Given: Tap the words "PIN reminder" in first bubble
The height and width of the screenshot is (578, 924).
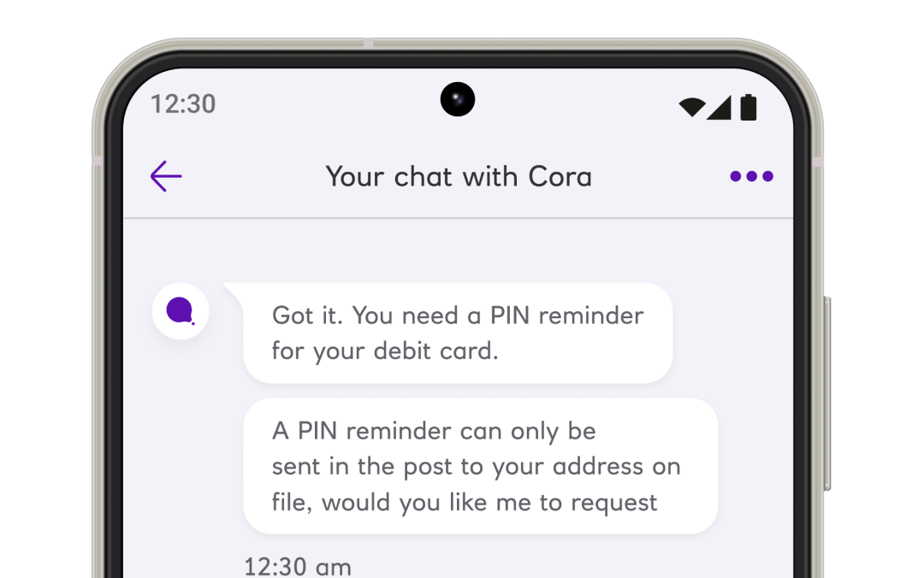Looking at the screenshot, I should 567,316.
